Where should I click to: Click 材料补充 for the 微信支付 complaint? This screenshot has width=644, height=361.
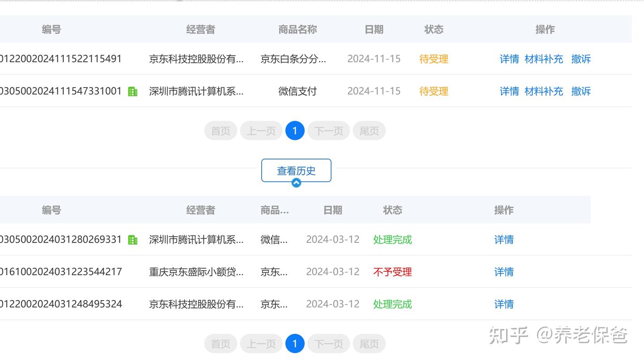click(544, 91)
